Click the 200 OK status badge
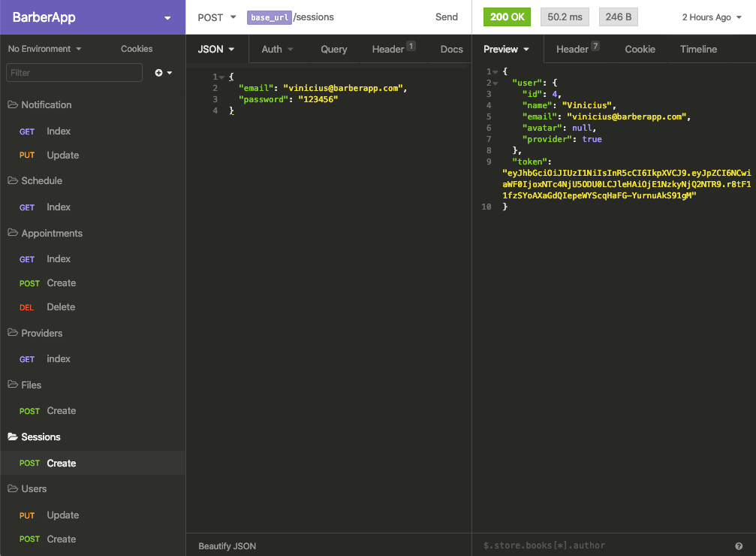The image size is (756, 556). pos(506,16)
